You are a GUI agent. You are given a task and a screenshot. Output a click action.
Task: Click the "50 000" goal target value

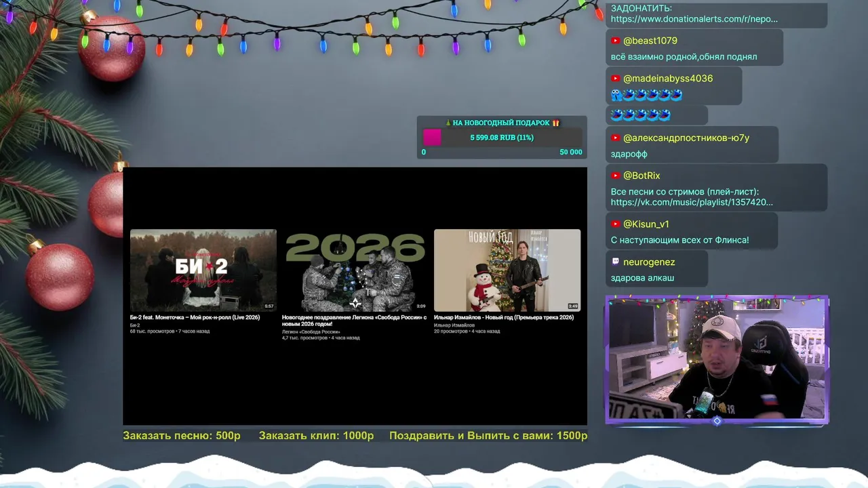[x=570, y=152]
